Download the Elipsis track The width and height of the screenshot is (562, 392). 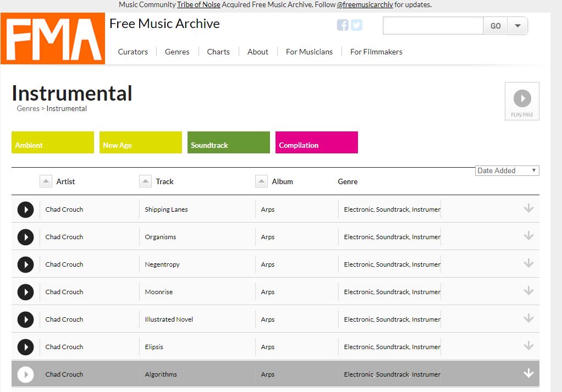(x=528, y=346)
